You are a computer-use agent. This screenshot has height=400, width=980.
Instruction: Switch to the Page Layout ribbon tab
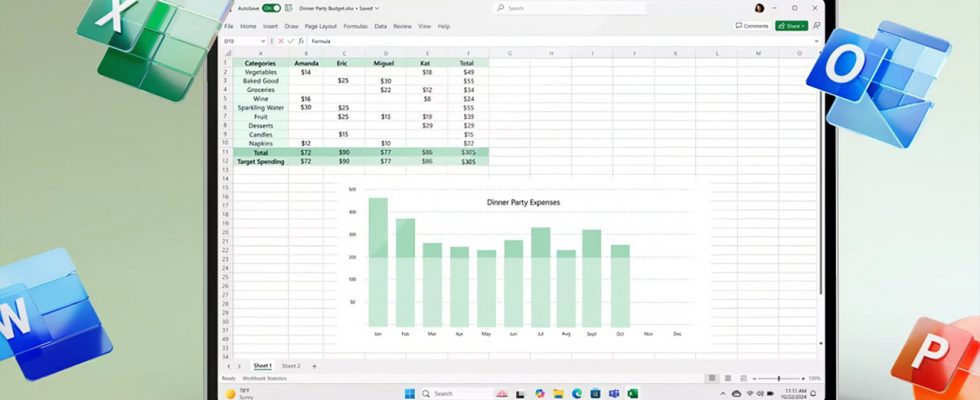click(321, 26)
